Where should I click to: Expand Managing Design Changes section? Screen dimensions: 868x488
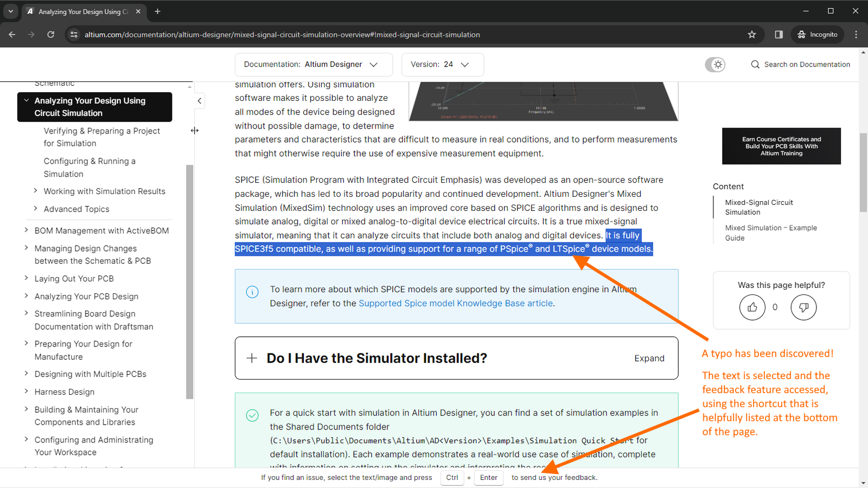click(26, 248)
